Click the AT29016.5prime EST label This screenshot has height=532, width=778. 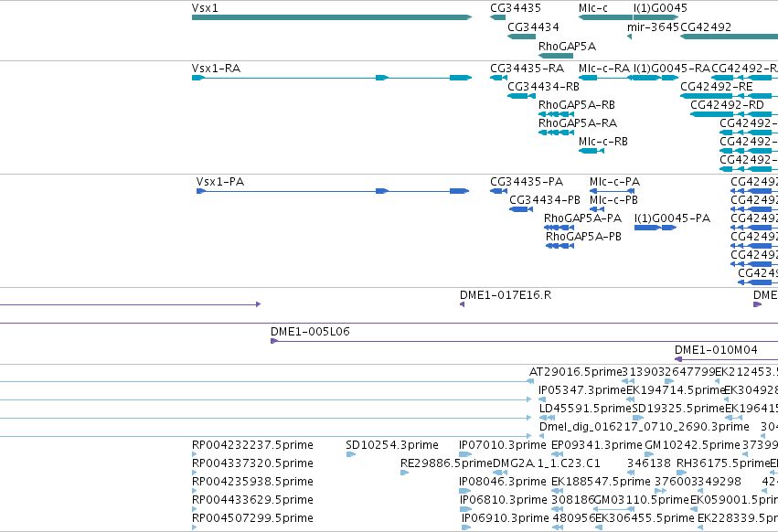tap(576, 372)
